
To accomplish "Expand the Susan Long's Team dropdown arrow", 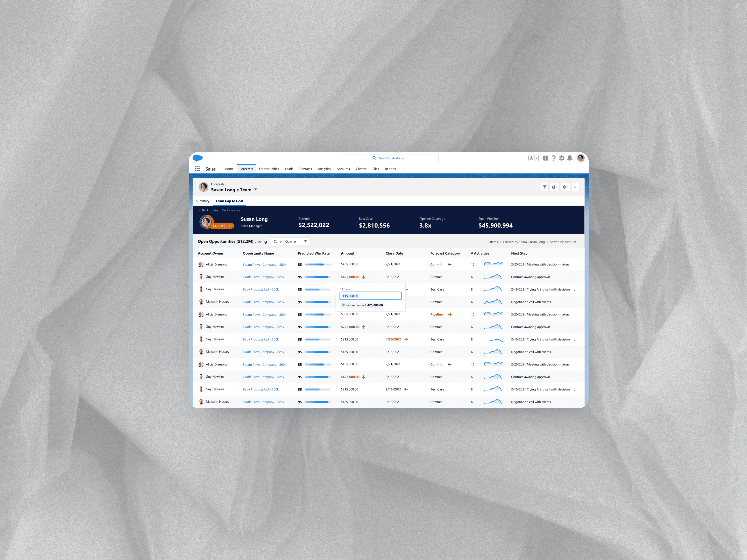I will 256,190.
